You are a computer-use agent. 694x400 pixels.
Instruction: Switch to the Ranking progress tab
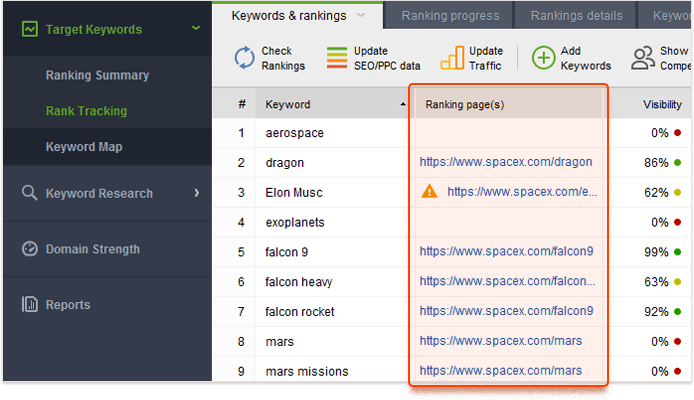click(x=450, y=15)
